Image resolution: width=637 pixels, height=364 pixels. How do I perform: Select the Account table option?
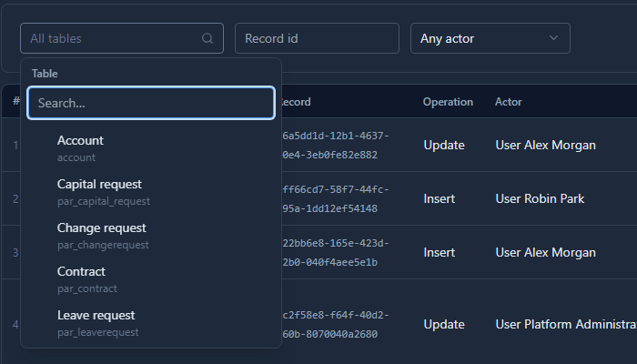coord(151,148)
